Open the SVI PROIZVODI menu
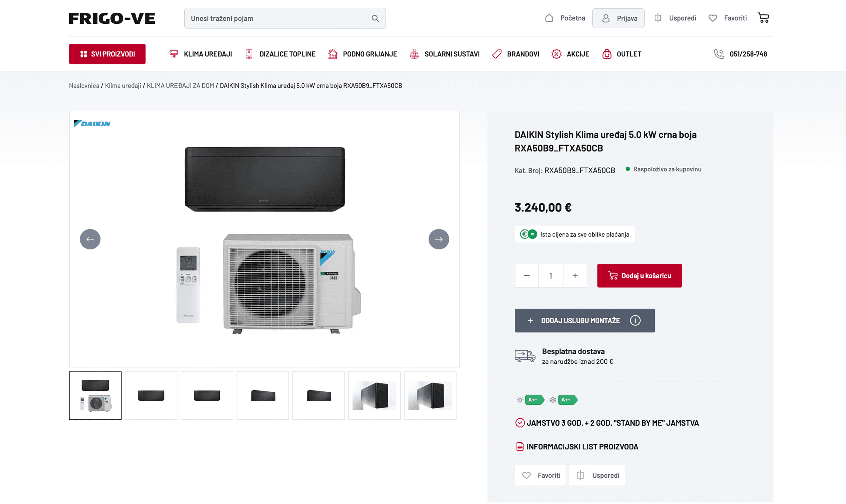Screen dimensions: 846x504 [x=107, y=54]
